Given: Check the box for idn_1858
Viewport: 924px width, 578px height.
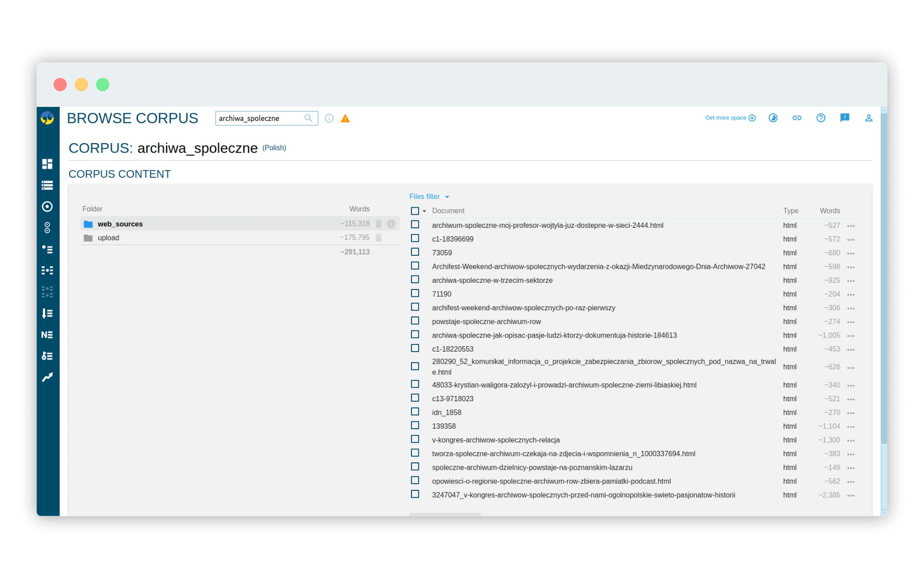Looking at the screenshot, I should tap(415, 412).
